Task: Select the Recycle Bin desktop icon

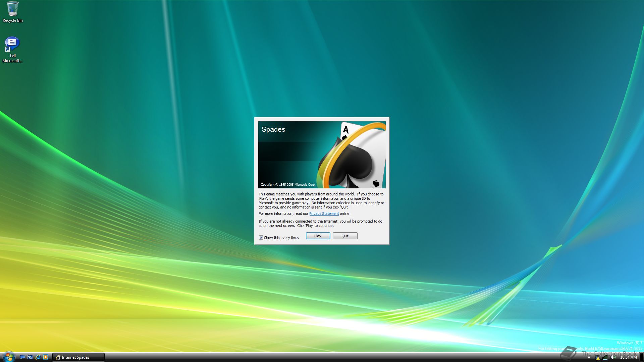Action: pyautogui.click(x=13, y=12)
